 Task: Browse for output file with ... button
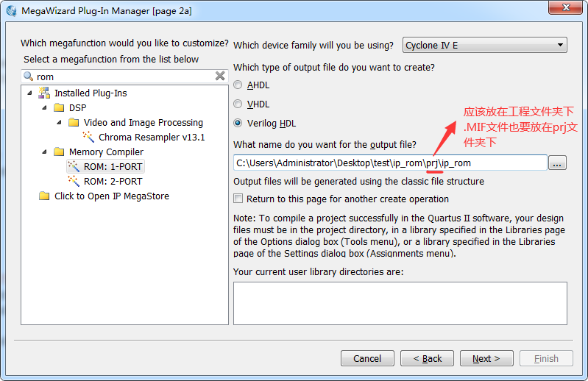pos(557,163)
